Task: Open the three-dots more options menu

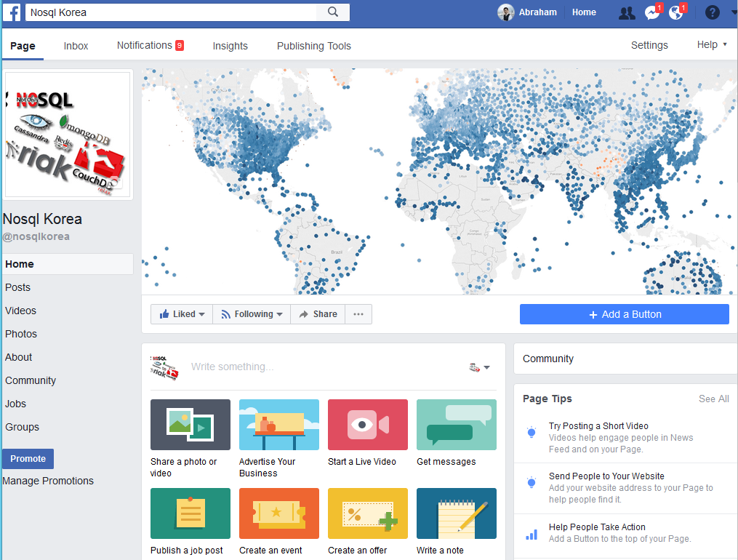Action: tap(358, 314)
